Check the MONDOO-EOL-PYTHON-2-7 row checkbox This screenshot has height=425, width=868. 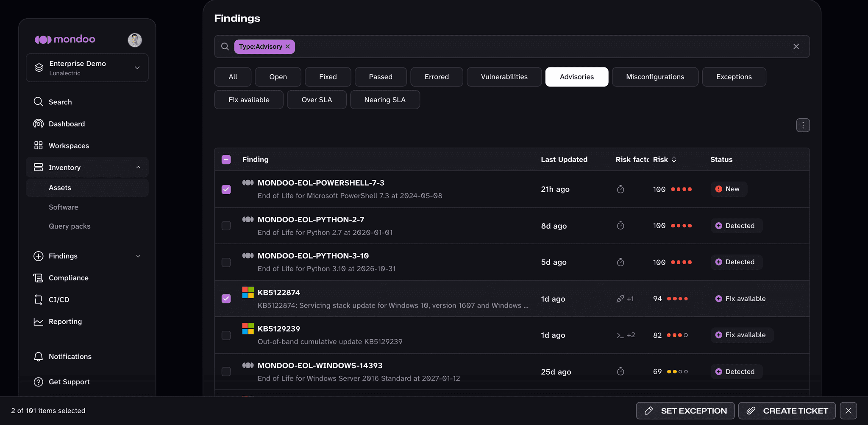[226, 226]
